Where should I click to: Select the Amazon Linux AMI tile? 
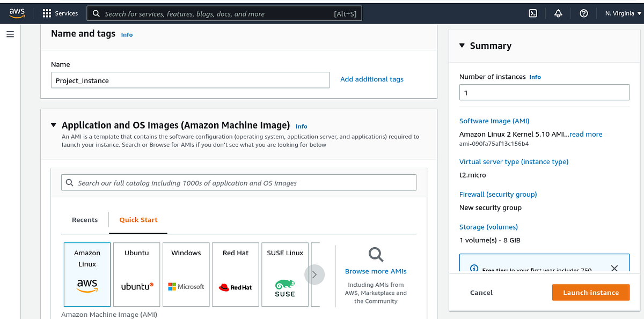pyautogui.click(x=87, y=274)
